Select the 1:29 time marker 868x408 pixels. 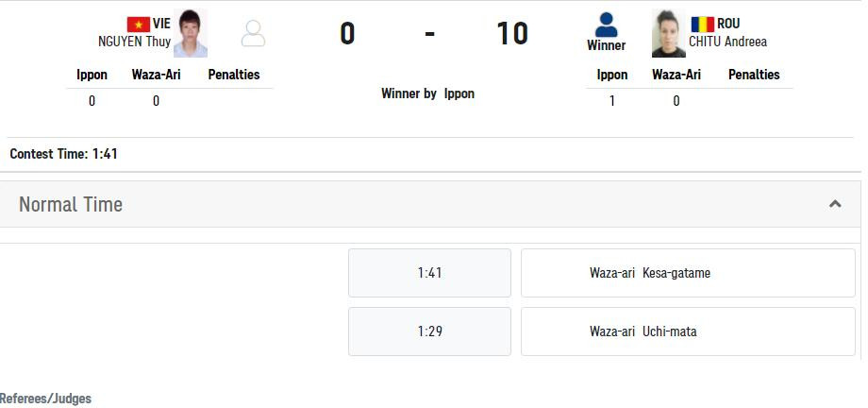click(429, 331)
